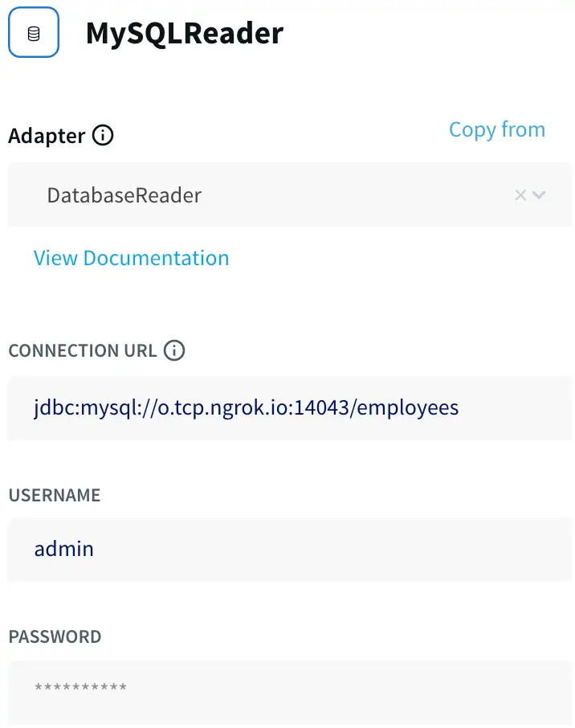The width and height of the screenshot is (575, 728).
Task: Click the port 14043 in the connection URL
Action: tap(321, 408)
